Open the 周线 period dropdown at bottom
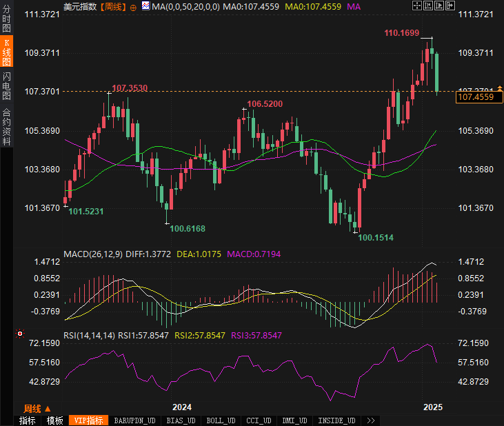This screenshot has width=504, height=426. [37, 409]
